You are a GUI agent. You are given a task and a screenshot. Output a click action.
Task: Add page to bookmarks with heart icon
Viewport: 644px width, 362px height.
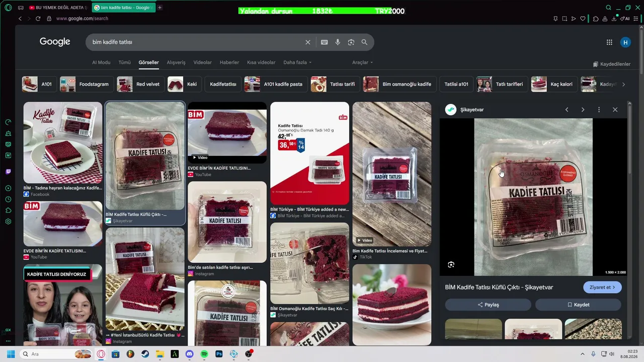point(583,19)
